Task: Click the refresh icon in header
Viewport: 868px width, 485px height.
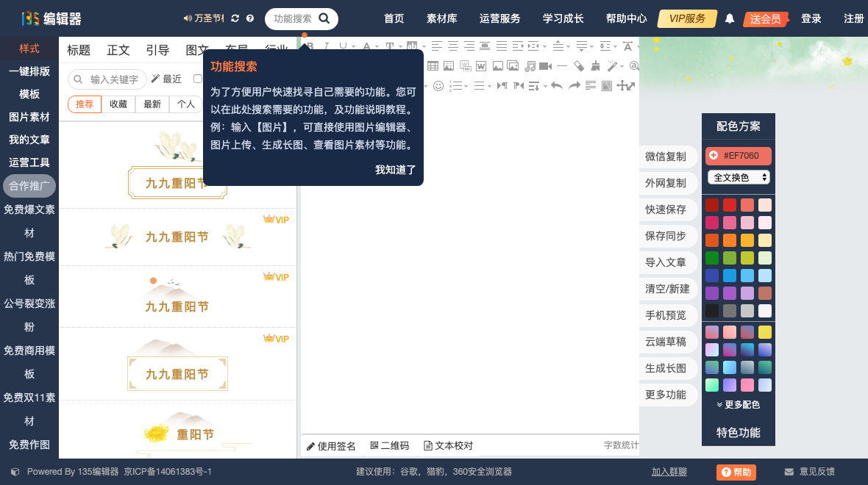Action: point(235,18)
